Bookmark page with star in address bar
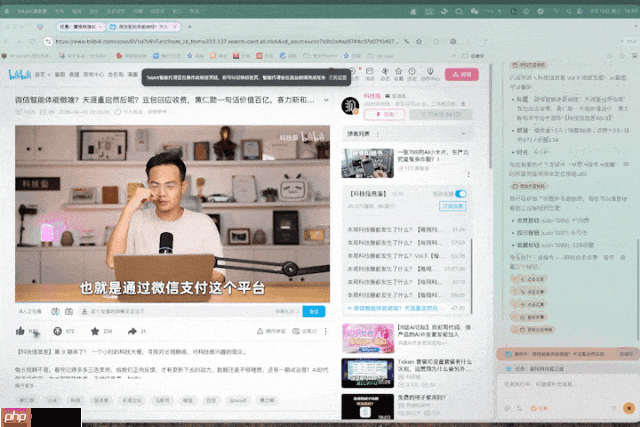 tap(419, 41)
